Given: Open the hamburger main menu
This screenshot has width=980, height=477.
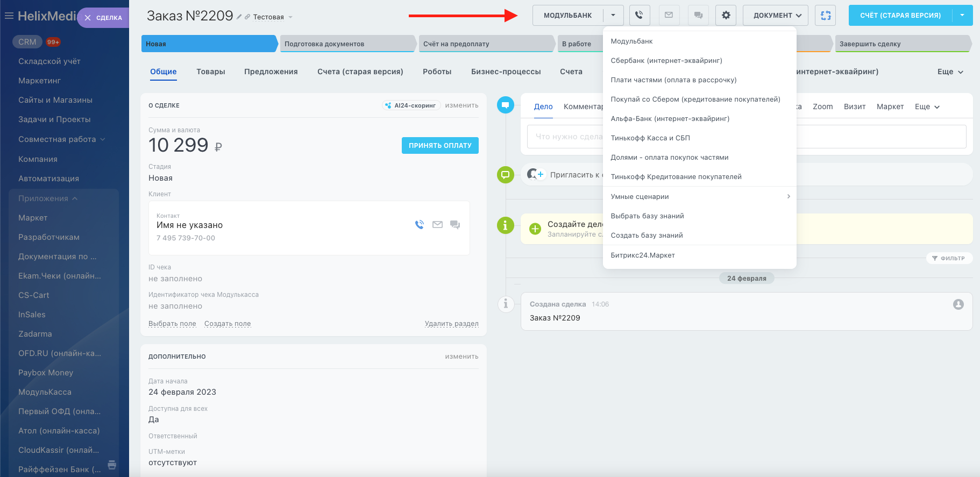Looking at the screenshot, I should (x=9, y=16).
